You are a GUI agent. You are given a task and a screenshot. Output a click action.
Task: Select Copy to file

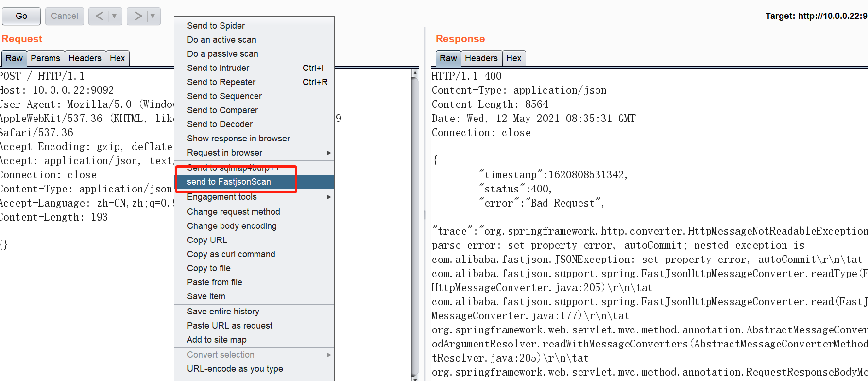click(254, 268)
